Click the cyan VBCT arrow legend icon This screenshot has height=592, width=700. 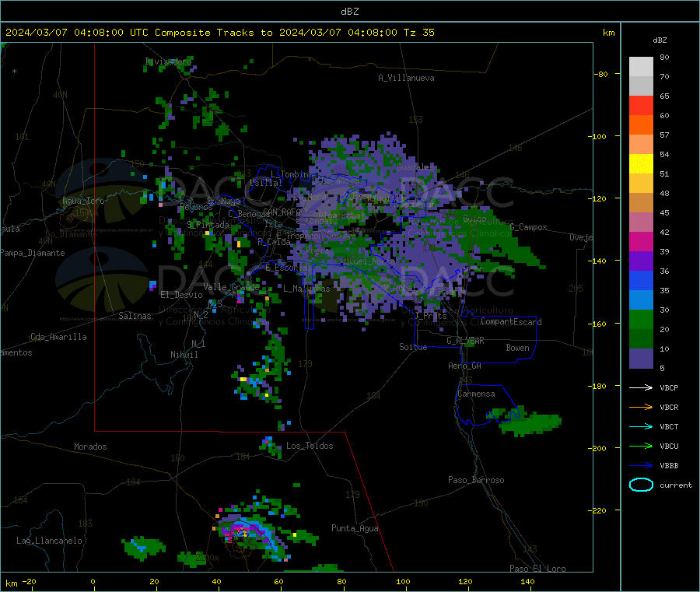(x=641, y=427)
